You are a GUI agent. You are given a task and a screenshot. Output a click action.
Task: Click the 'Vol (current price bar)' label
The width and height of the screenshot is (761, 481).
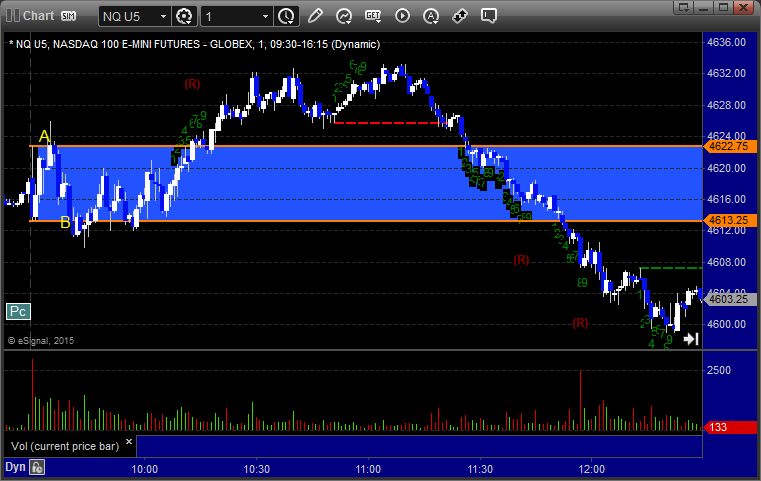pos(65,446)
